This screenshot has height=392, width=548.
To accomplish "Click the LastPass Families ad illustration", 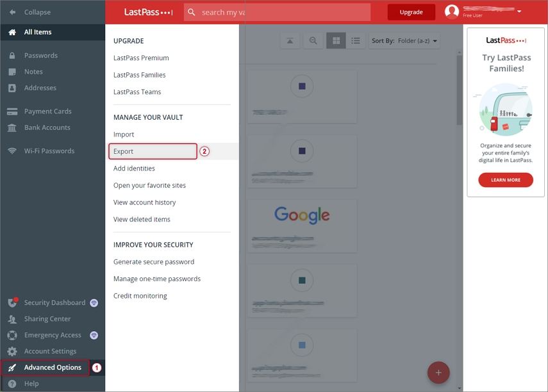I will 506,110.
